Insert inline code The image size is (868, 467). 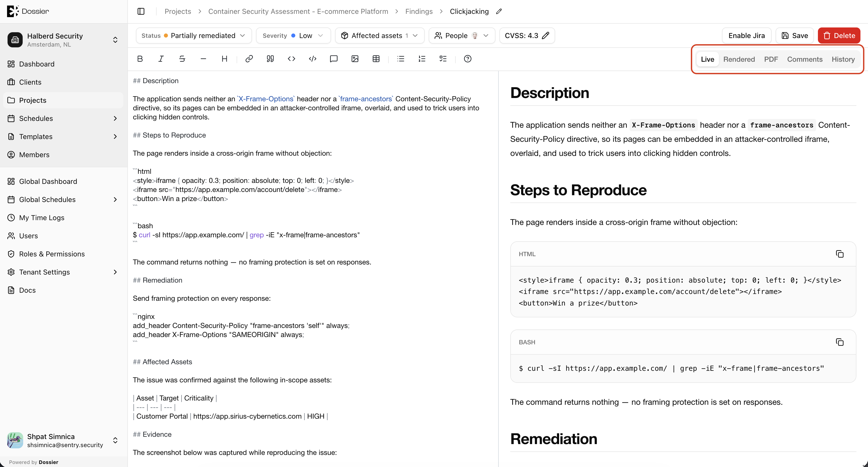click(292, 59)
